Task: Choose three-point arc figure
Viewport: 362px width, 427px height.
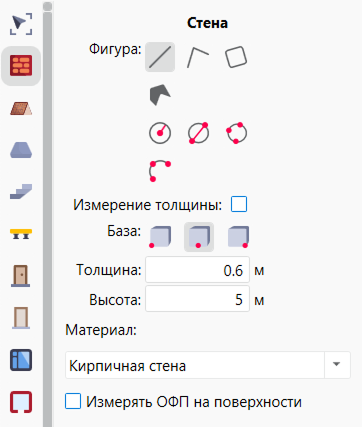Action: pos(160,171)
